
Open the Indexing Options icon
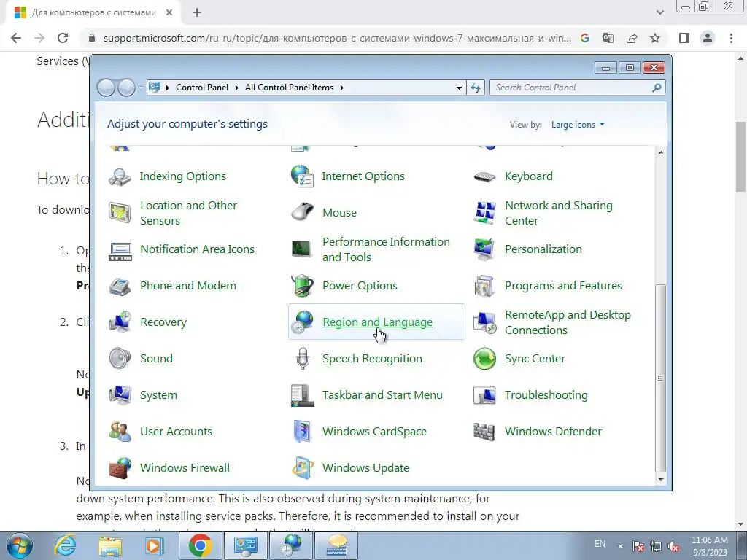coord(120,176)
